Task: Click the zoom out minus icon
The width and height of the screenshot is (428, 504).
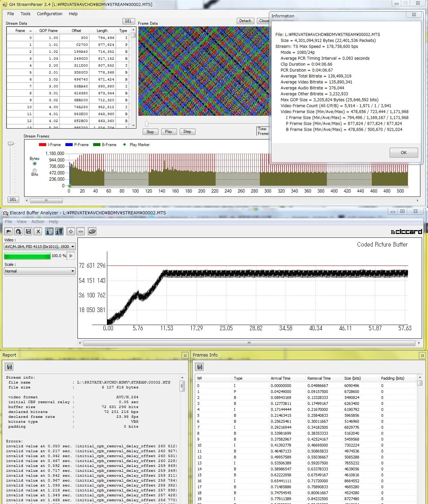Action: [81, 232]
